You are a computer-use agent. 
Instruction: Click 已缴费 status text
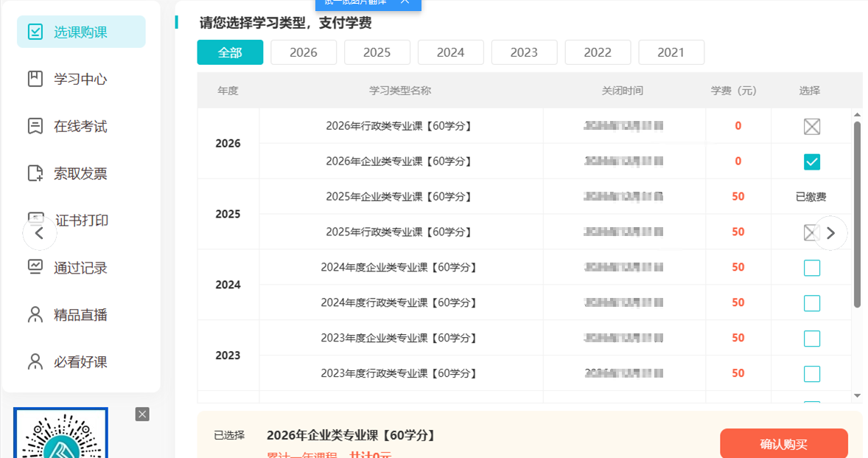point(811,197)
